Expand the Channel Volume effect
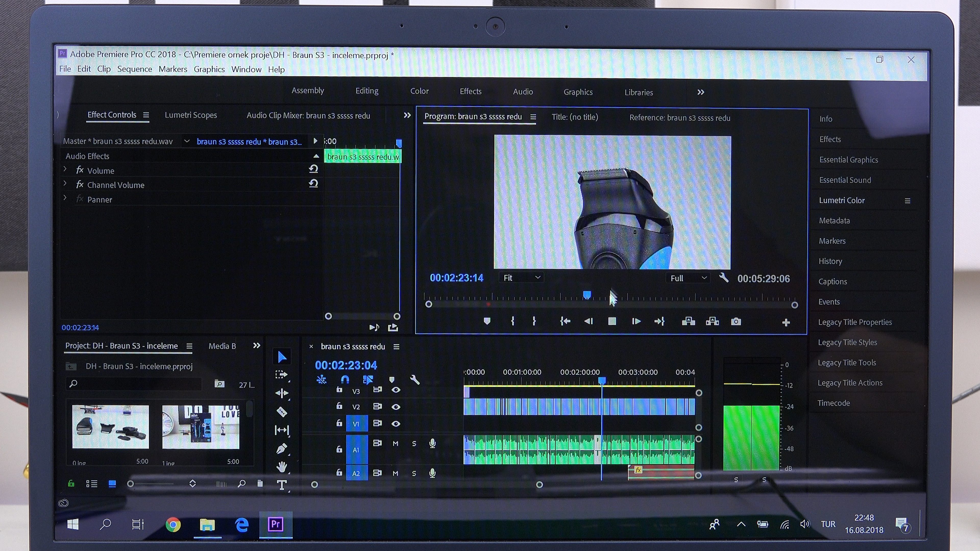Image resolution: width=980 pixels, height=551 pixels. (65, 183)
